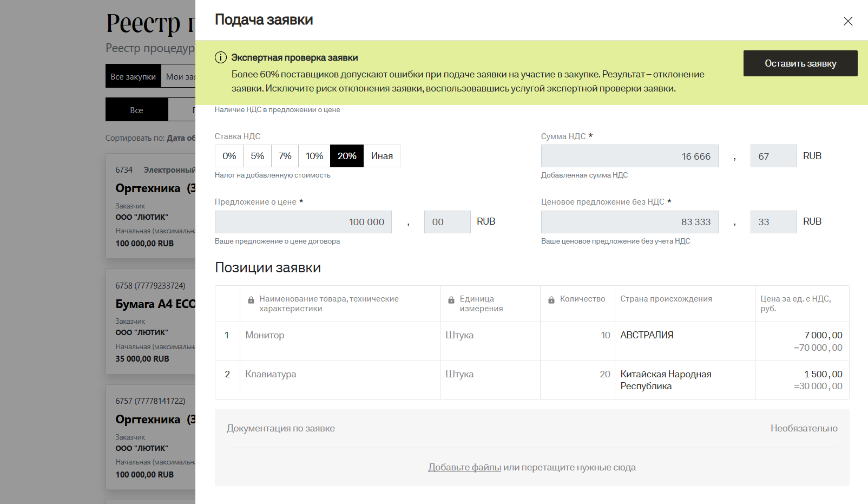Pick the 10% VAT rate
The image size is (868, 504).
click(314, 156)
